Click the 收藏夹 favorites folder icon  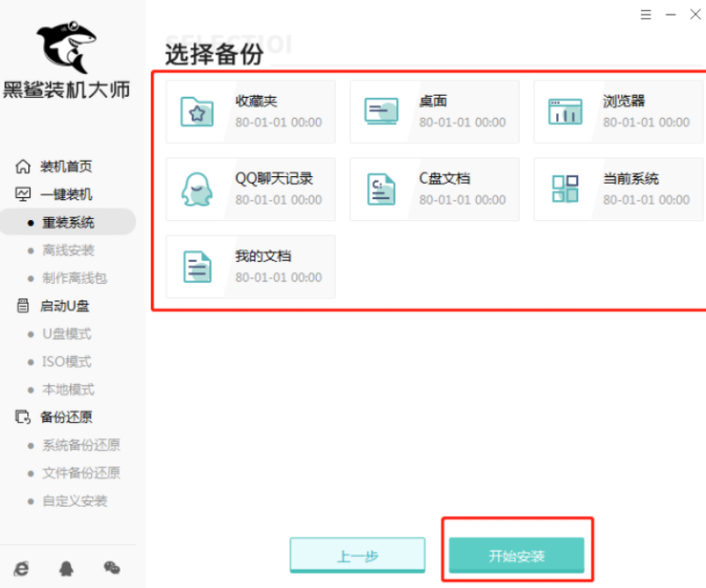coord(196,111)
